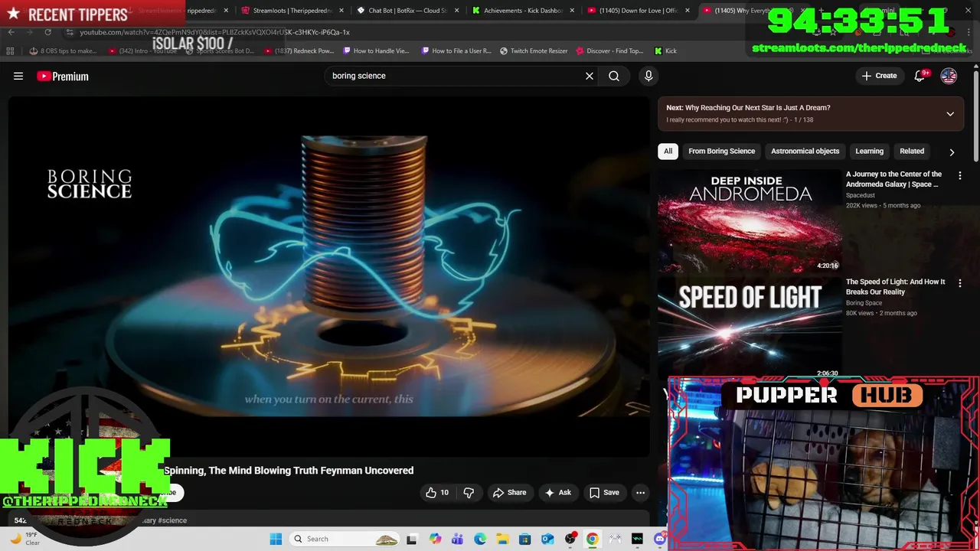980x551 pixels.
Task: Show more filter chips with the right arrow
Action: (x=952, y=152)
